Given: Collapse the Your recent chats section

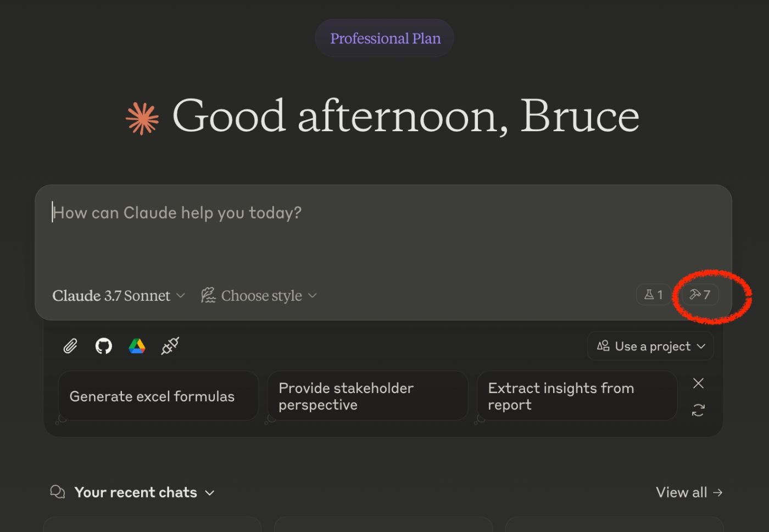Looking at the screenshot, I should pyautogui.click(x=209, y=493).
